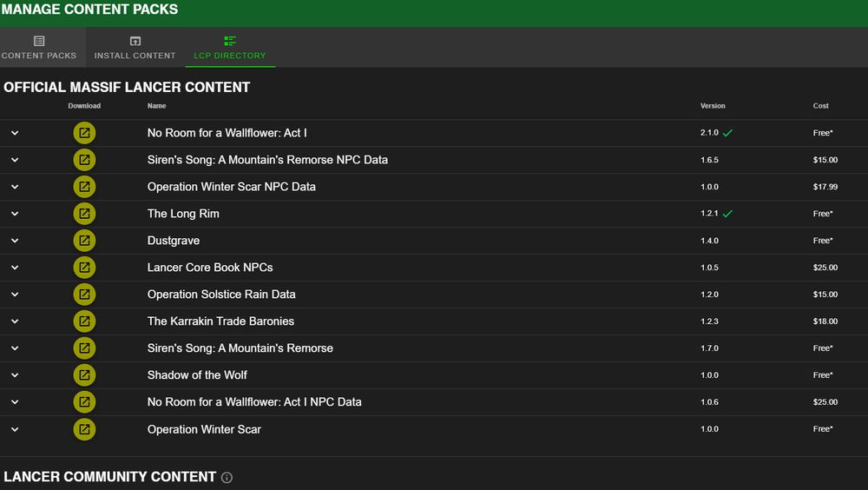Image resolution: width=868 pixels, height=490 pixels.
Task: Open download link for Dustgrave
Action: (x=84, y=241)
